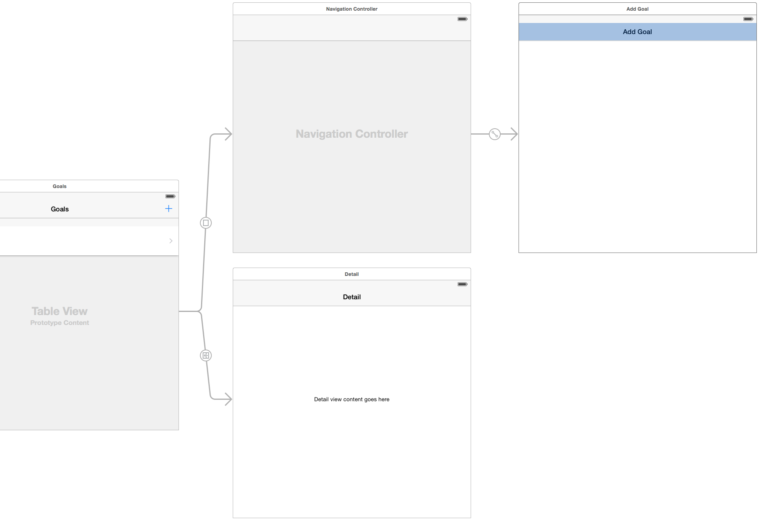
Task: Select the root view relationship segue icon
Action: 495,134
